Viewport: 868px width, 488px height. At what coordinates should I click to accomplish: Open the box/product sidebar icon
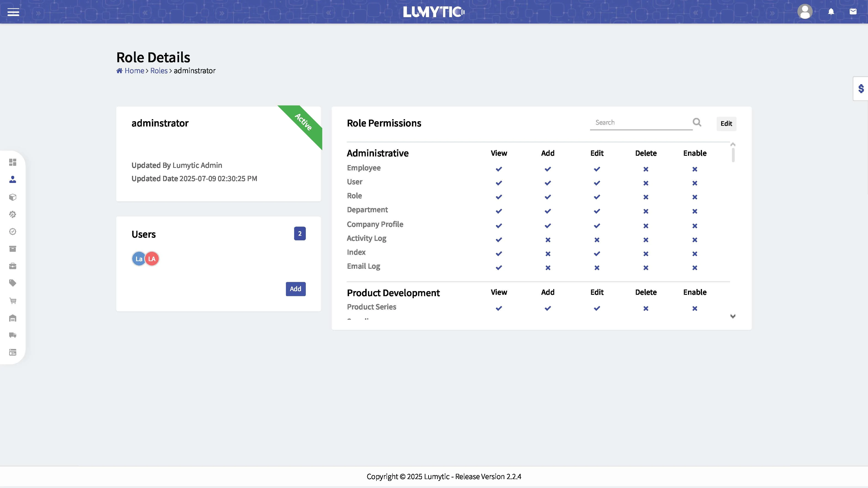coord(13,197)
